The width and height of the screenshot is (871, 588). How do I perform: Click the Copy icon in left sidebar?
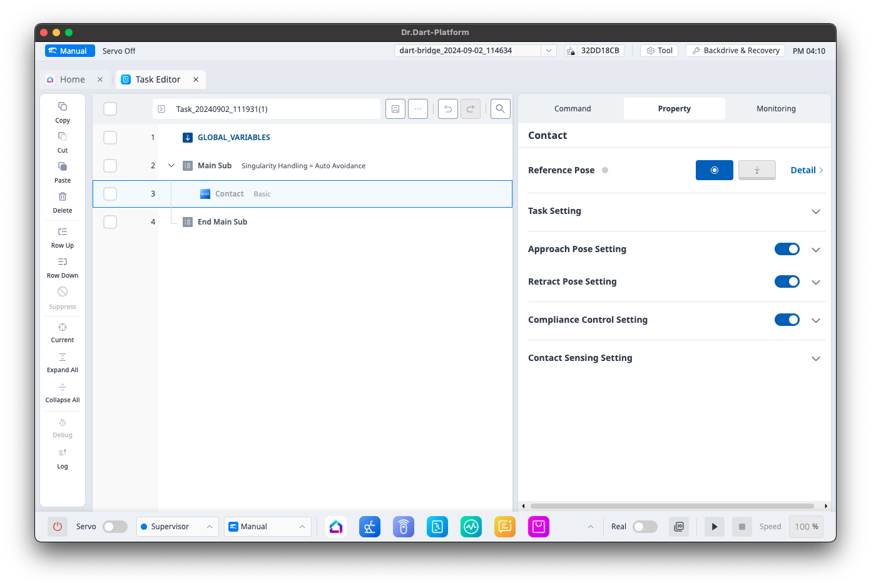(x=63, y=107)
